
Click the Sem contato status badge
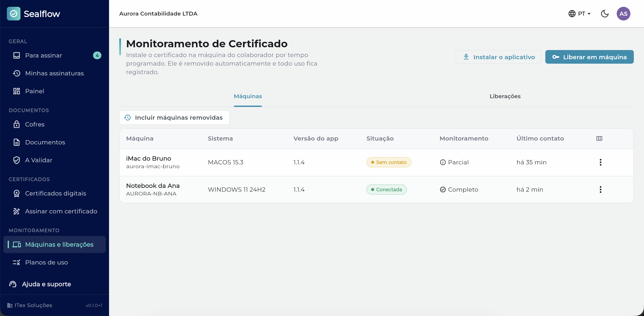tap(388, 162)
